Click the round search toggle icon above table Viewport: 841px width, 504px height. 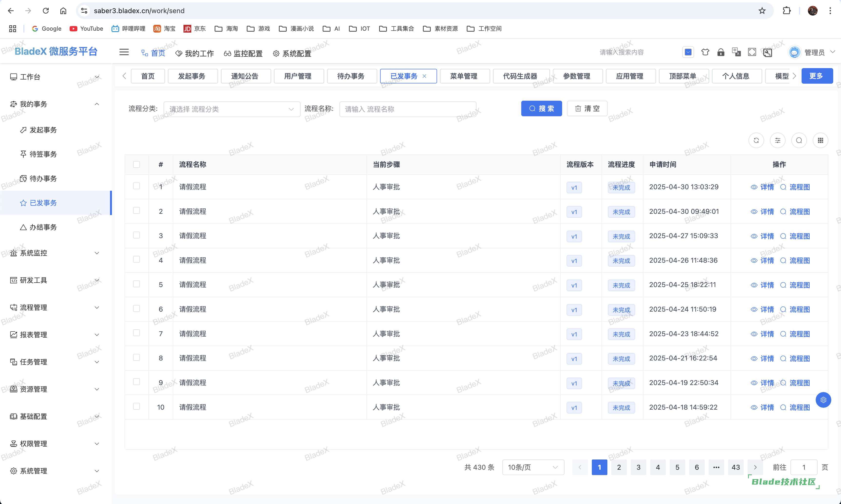pos(799,140)
